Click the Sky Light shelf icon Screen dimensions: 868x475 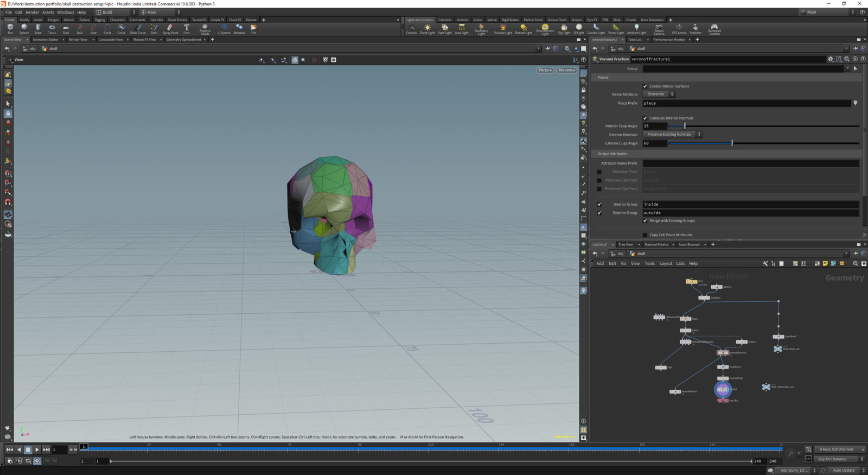(x=564, y=28)
